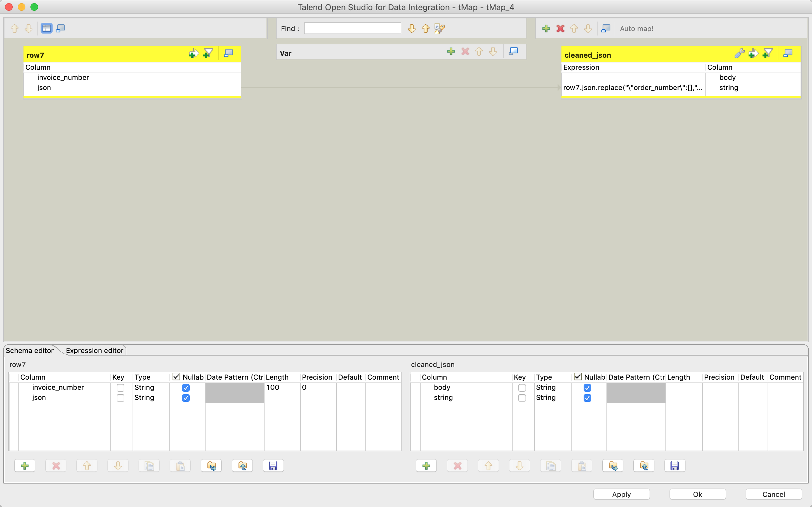Minimize the Var table panel

pos(513,51)
